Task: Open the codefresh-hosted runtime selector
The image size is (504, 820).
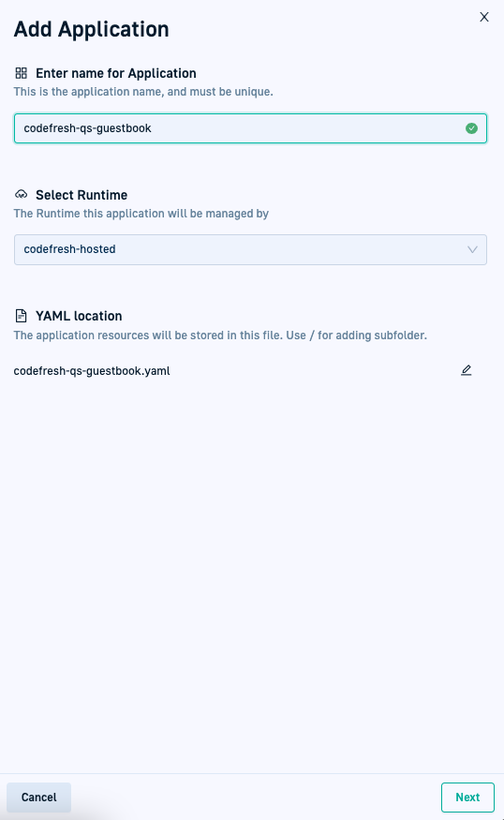Action: tap(250, 249)
